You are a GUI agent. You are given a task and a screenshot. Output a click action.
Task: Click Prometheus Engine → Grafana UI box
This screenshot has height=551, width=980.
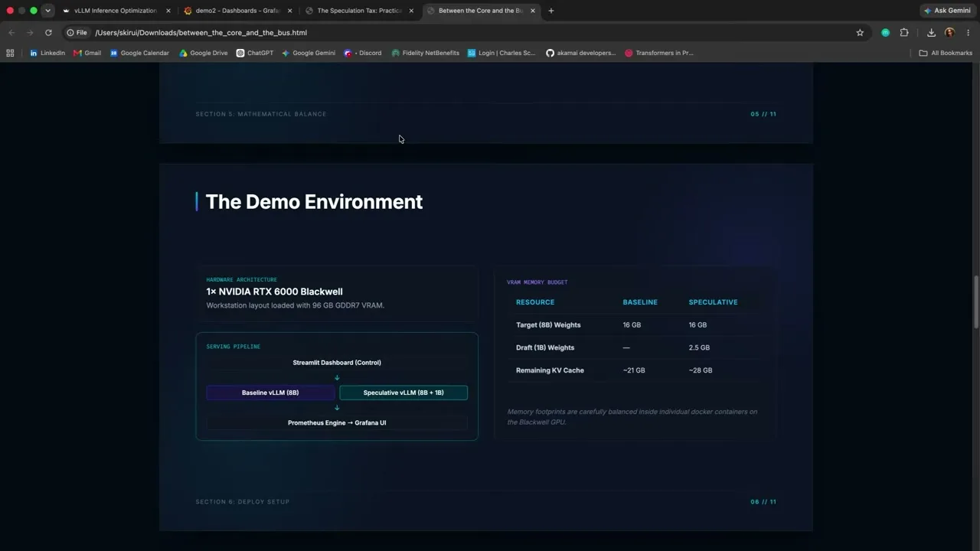(337, 422)
